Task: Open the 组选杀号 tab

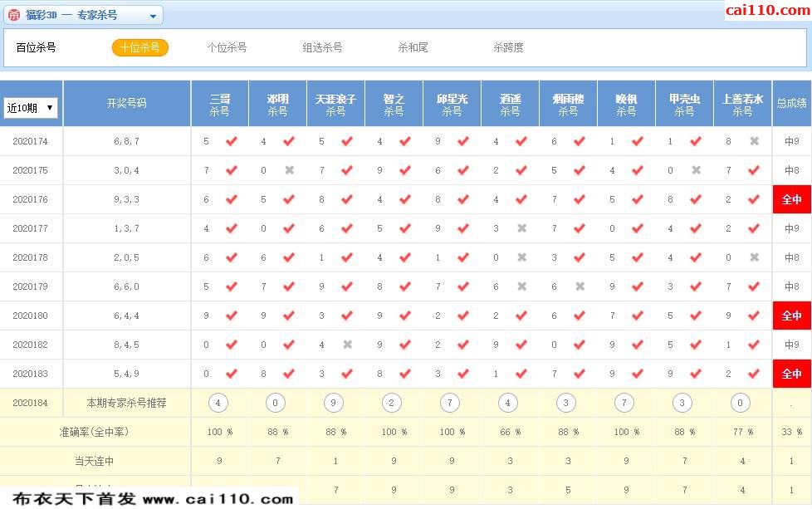Action: pos(322,47)
